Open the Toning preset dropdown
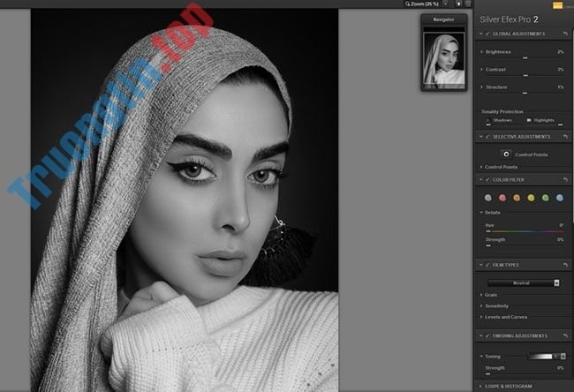 point(563,356)
